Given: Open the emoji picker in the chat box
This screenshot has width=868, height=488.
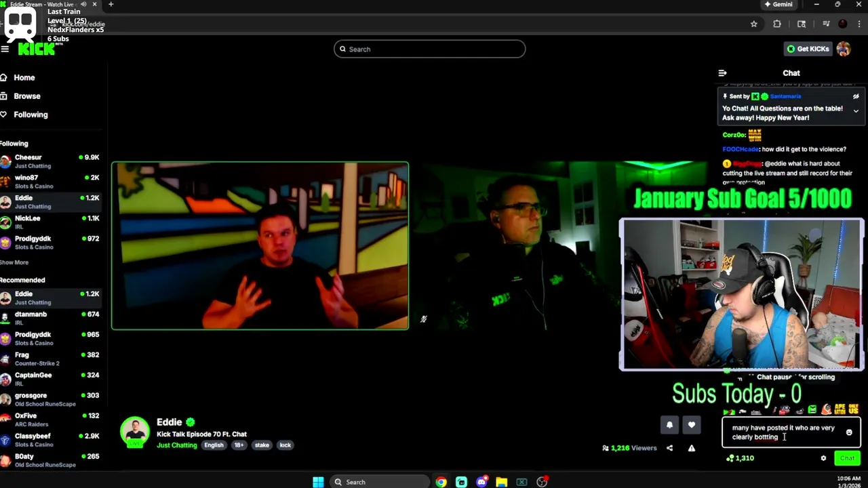Looking at the screenshot, I should coord(849,432).
